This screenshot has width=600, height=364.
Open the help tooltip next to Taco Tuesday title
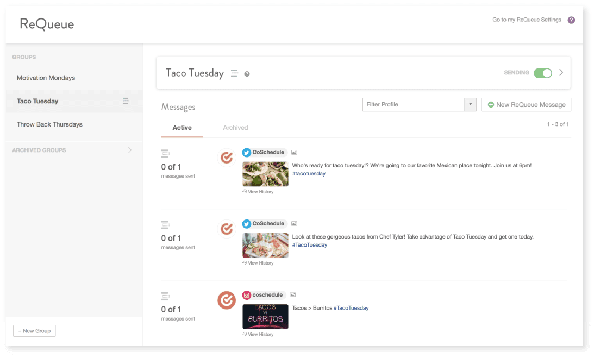pyautogui.click(x=247, y=73)
